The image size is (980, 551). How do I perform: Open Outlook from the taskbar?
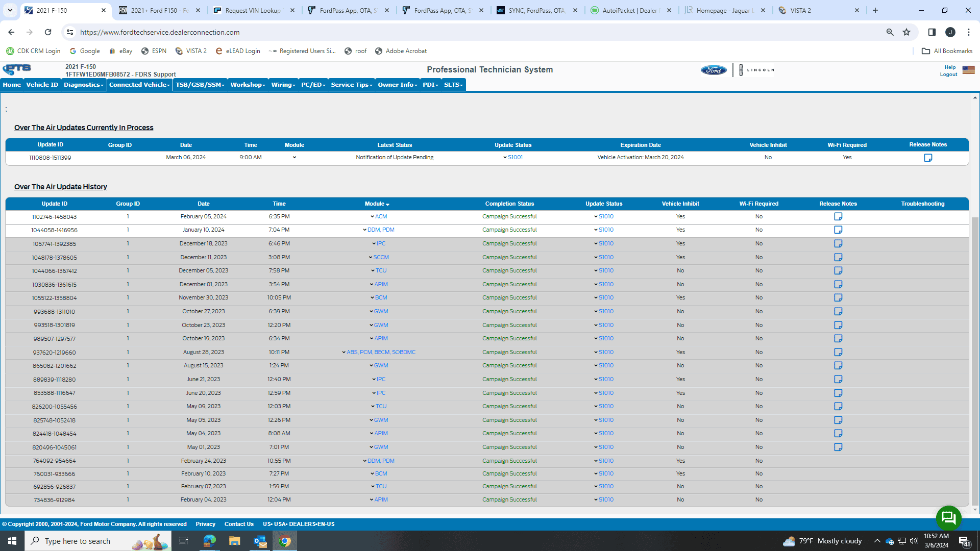click(260, 541)
